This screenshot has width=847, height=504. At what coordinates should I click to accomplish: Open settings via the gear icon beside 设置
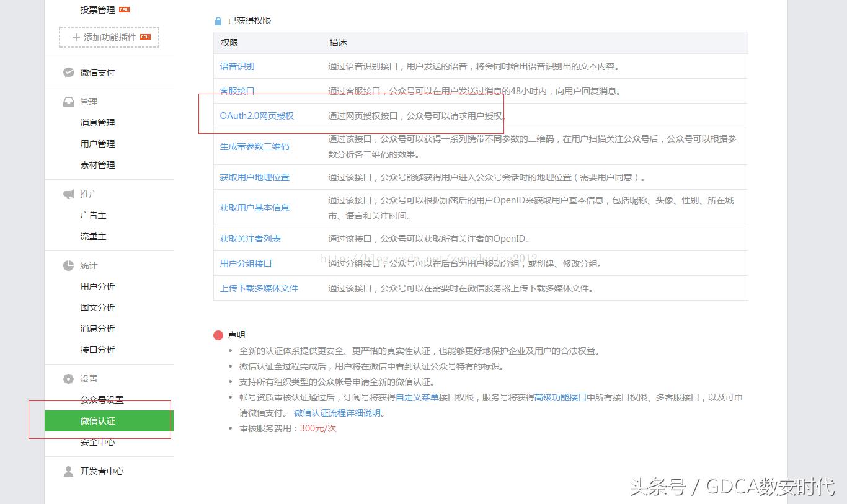point(69,379)
